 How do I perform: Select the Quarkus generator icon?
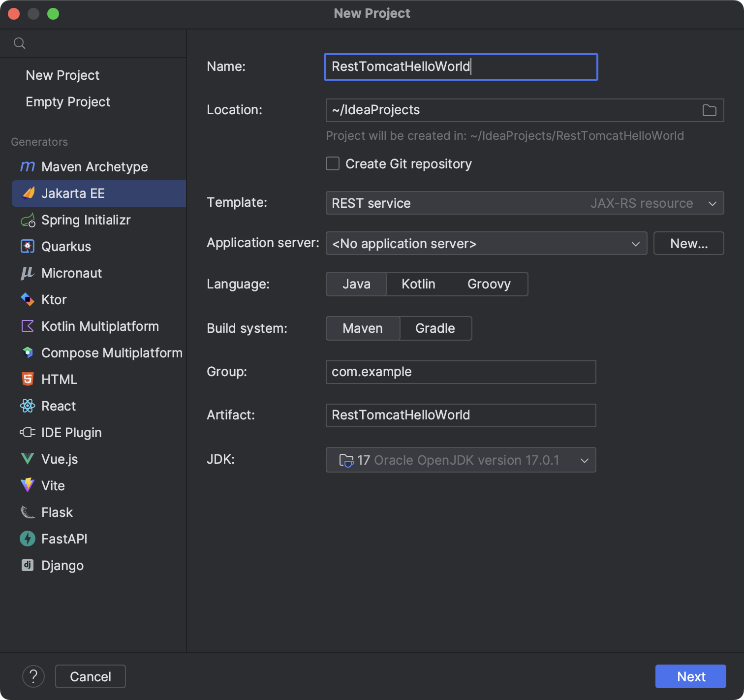(27, 247)
